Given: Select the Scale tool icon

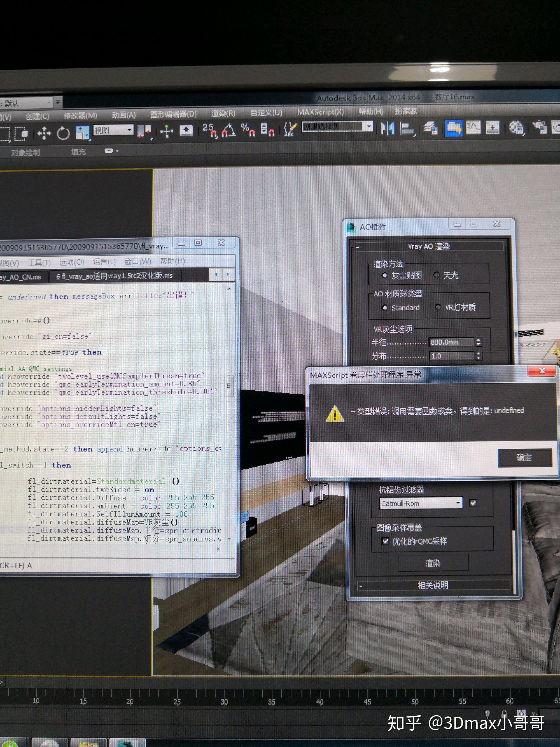Looking at the screenshot, I should [82, 132].
